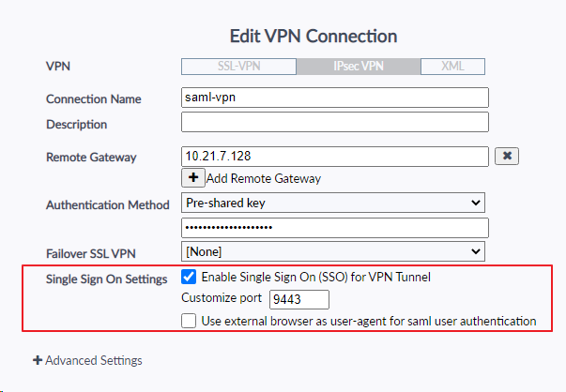Click the Edit VPN Connection heading
The image size is (566, 392).
pos(314,36)
